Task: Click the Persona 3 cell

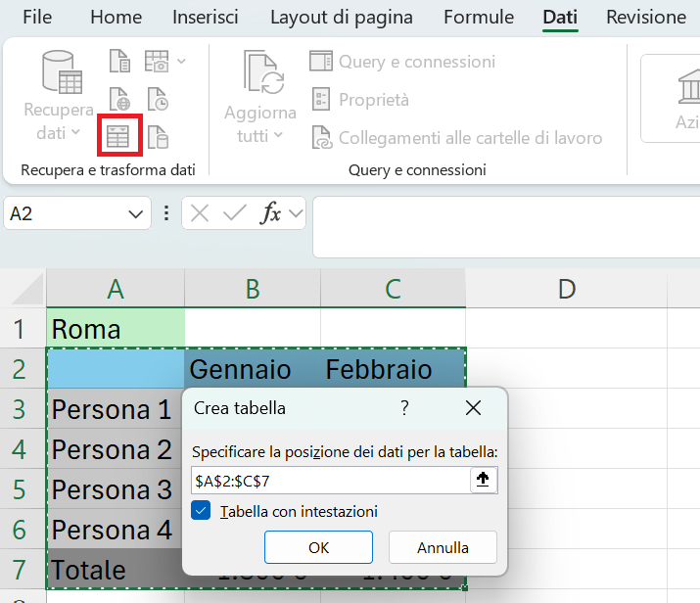Action: [x=115, y=489]
